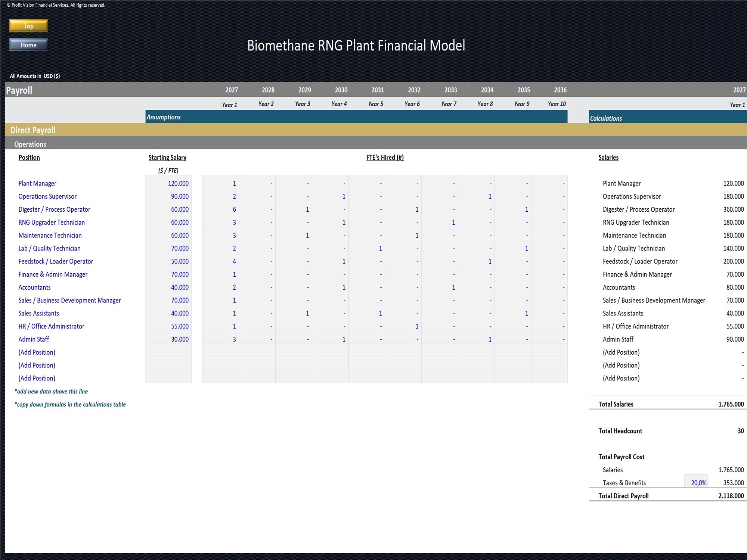The image size is (747, 560).
Task: Select the Direct Payroll section header
Action: pyautogui.click(x=376, y=130)
